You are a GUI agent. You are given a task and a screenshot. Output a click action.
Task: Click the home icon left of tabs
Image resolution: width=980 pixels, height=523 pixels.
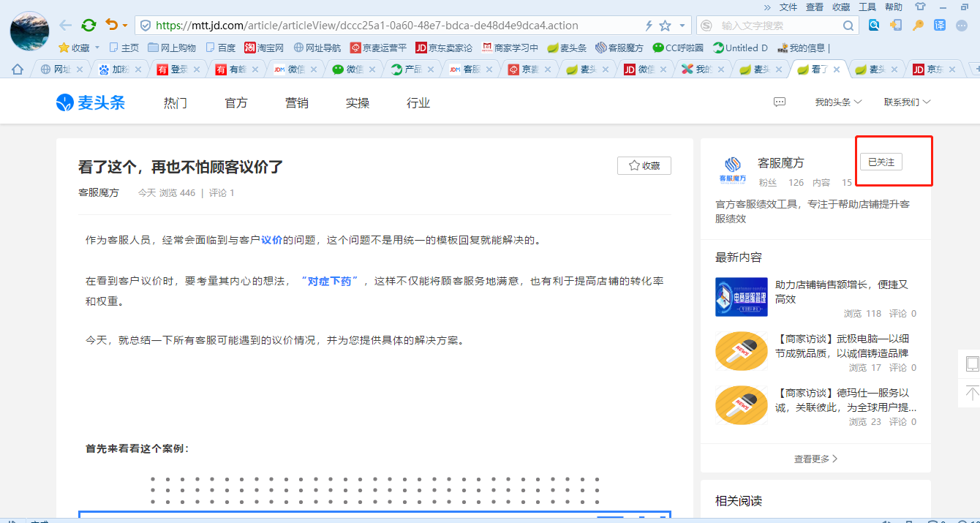click(x=18, y=69)
